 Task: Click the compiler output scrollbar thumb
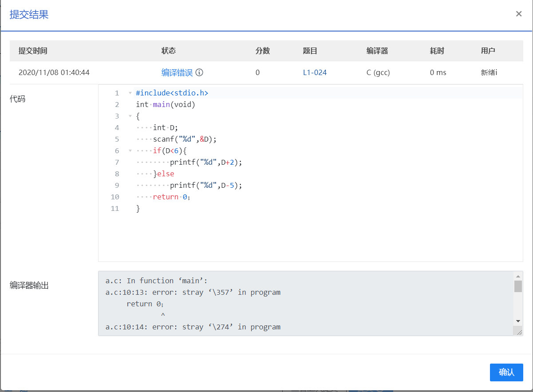point(518,286)
